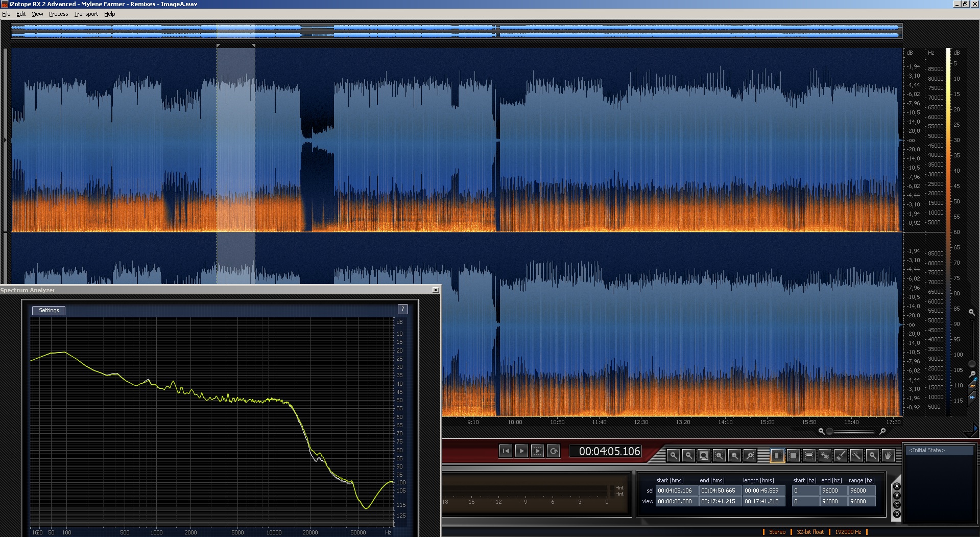
Task: Select the hand grab tool
Action: (x=888, y=455)
